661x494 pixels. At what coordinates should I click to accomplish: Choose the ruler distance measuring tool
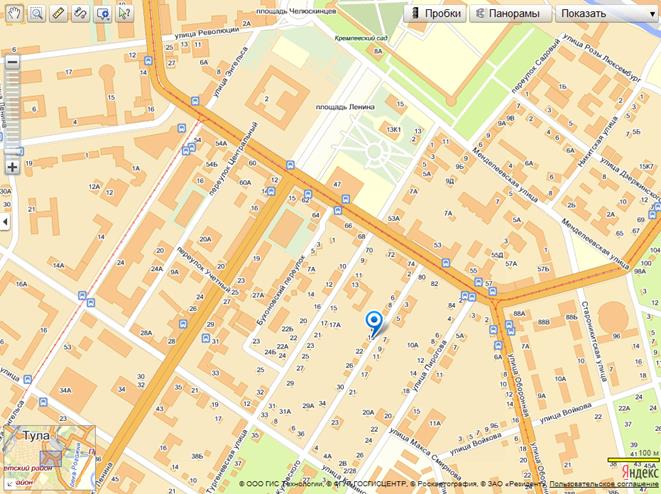[x=58, y=13]
